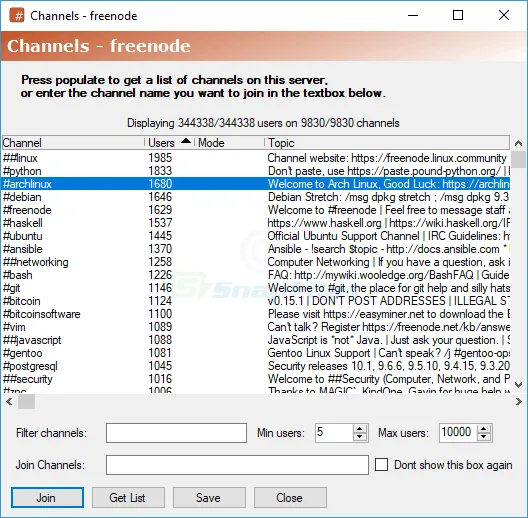
Task: Sort list by Channel column header
Action: coord(73,143)
